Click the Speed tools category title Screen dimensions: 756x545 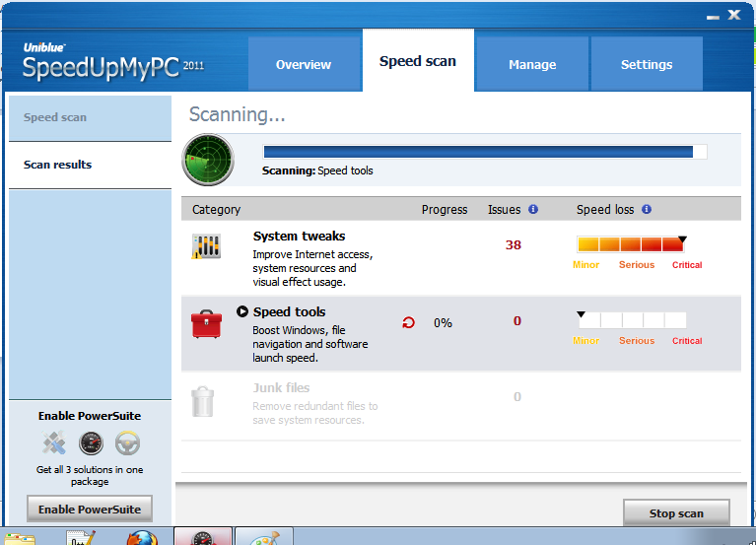(x=289, y=311)
